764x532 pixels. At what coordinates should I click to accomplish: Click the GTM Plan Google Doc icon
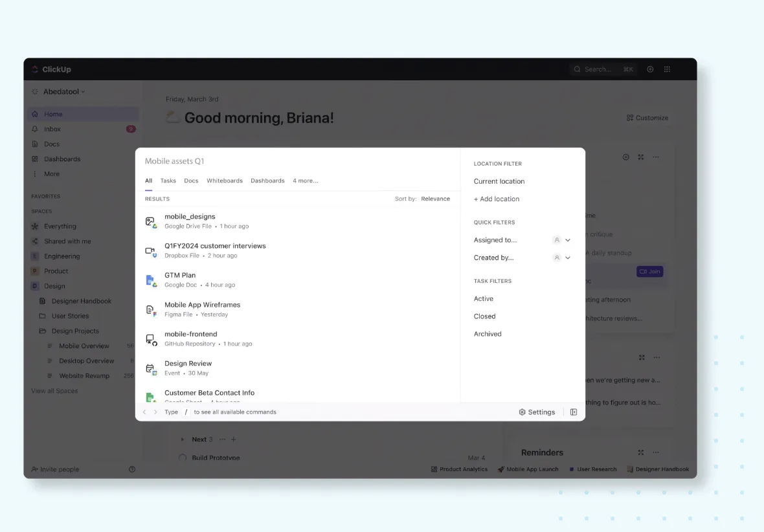pos(151,281)
